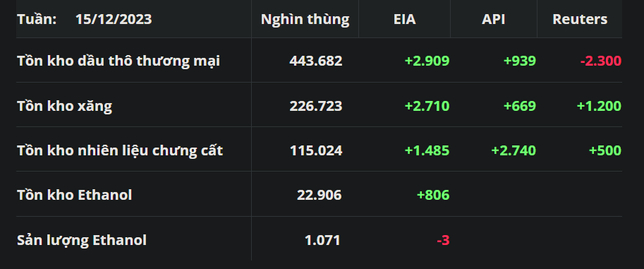644x269 pixels.
Task: Click crude inventory value 443.682
Action: [x=316, y=61]
